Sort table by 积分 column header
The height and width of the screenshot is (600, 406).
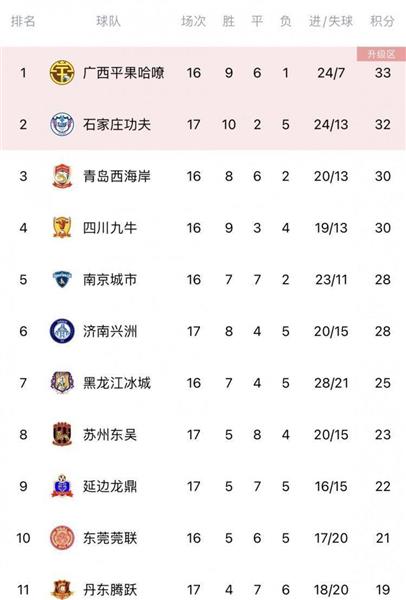(x=382, y=21)
